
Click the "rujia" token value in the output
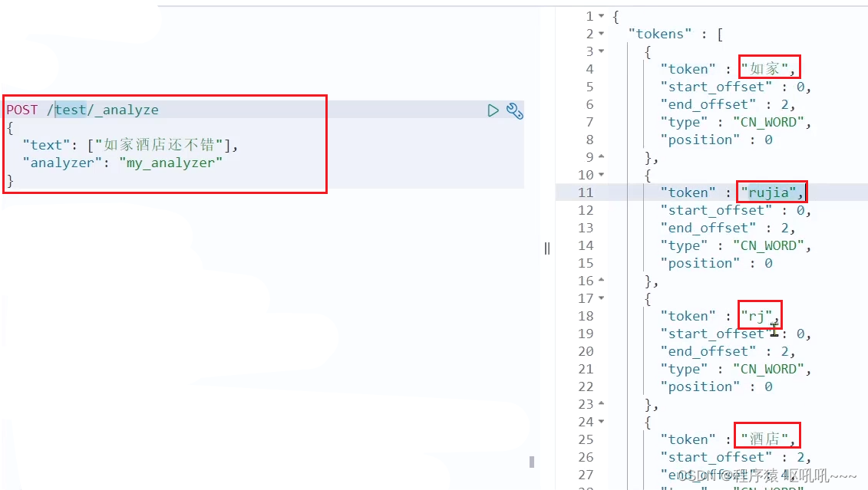coord(772,192)
